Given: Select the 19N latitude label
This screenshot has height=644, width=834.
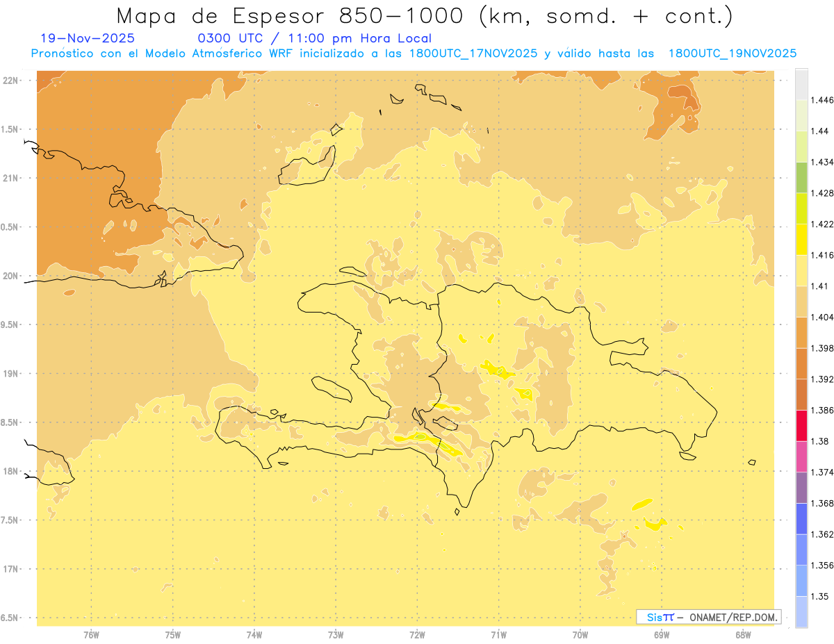Looking at the screenshot, I should pos(11,374).
